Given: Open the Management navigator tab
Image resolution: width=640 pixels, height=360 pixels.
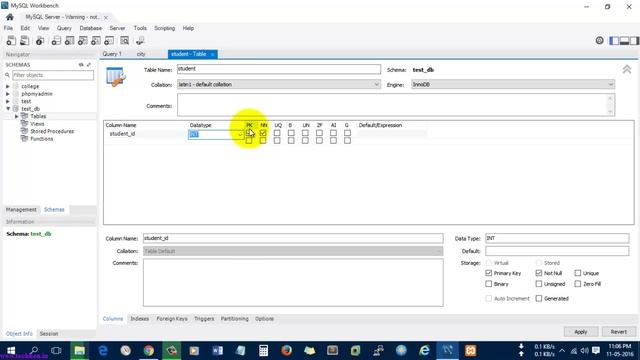Looking at the screenshot, I should click(21, 209).
